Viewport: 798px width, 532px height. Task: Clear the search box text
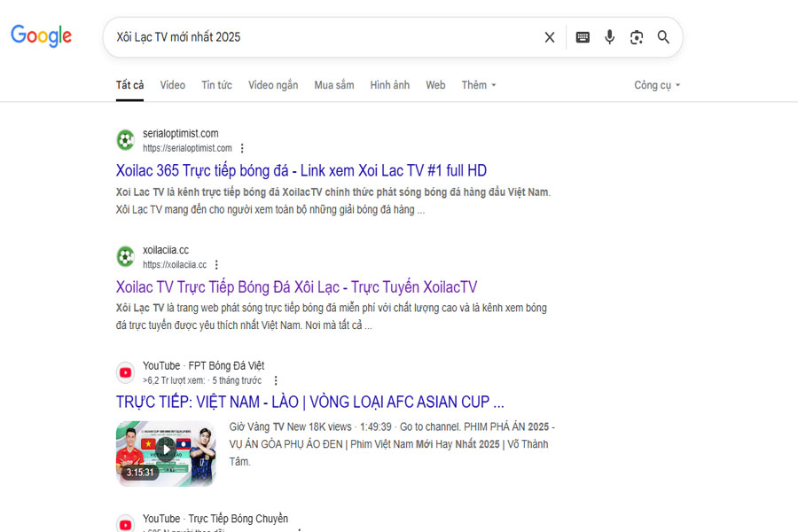pyautogui.click(x=550, y=37)
